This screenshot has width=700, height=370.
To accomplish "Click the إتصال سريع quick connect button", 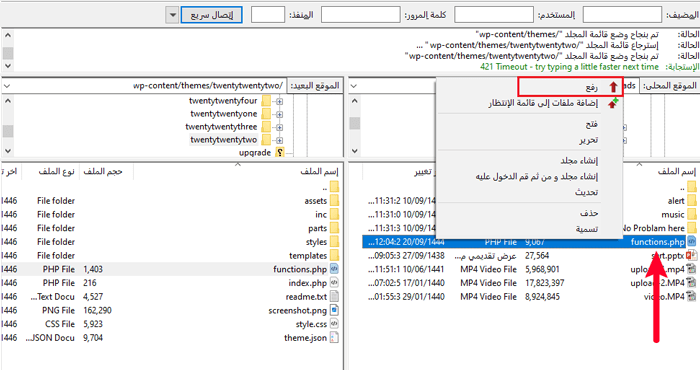I will coord(212,15).
